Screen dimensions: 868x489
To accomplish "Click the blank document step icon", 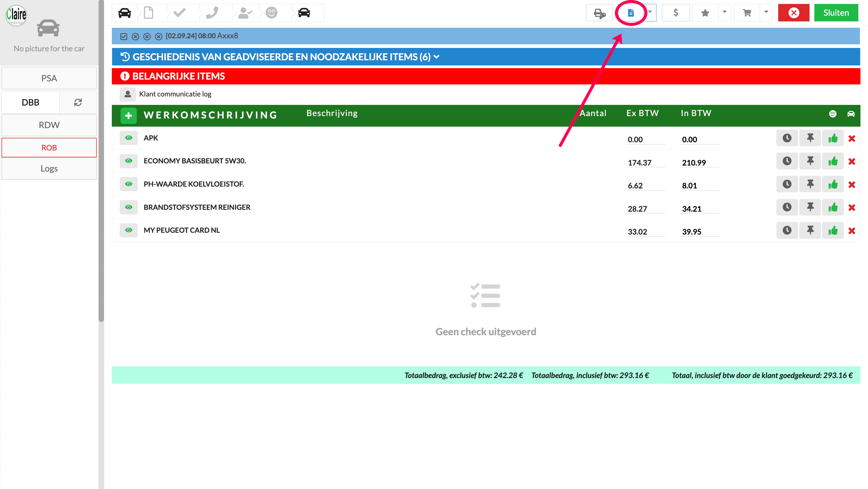I will click(149, 13).
